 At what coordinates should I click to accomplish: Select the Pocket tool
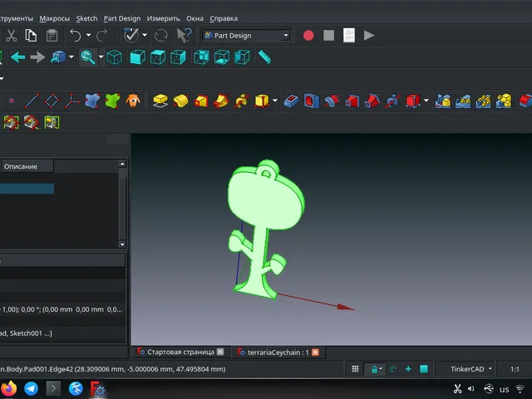(x=291, y=101)
